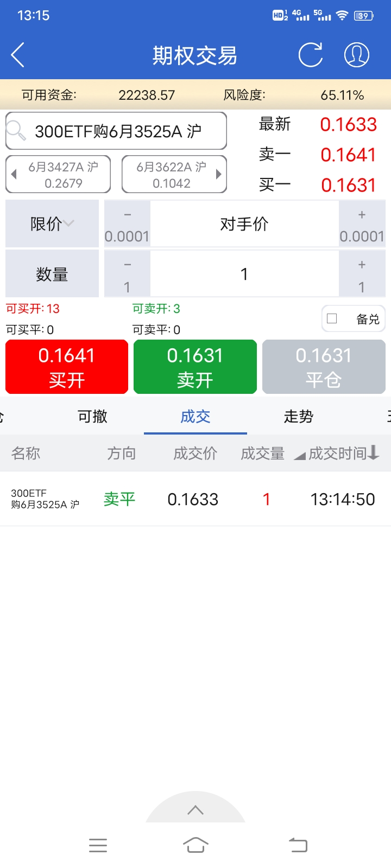Tap the 对手价 price input field
This screenshot has width=391, height=868.
tap(244, 224)
